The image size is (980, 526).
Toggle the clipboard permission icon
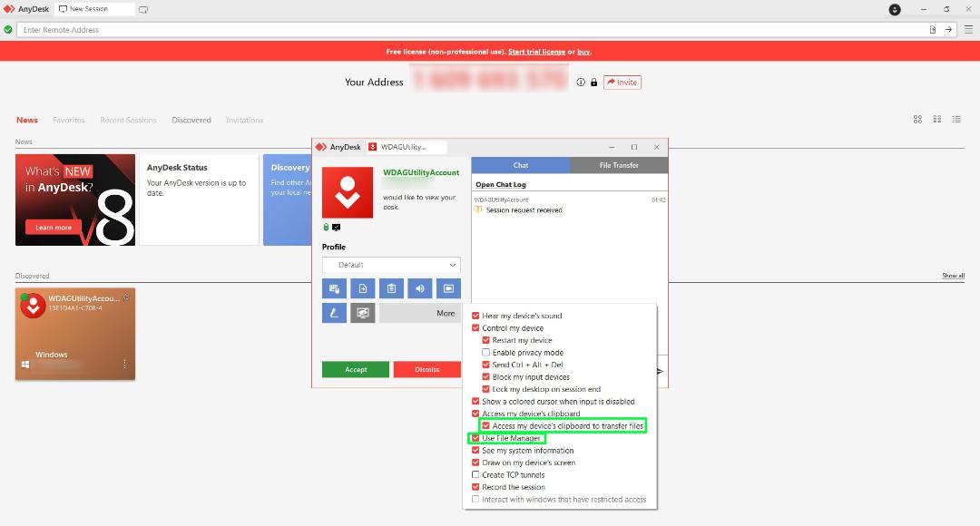click(x=391, y=288)
